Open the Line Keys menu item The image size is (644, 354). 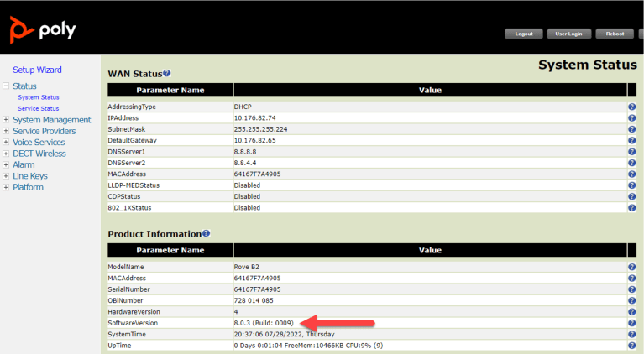pyautogui.click(x=30, y=176)
